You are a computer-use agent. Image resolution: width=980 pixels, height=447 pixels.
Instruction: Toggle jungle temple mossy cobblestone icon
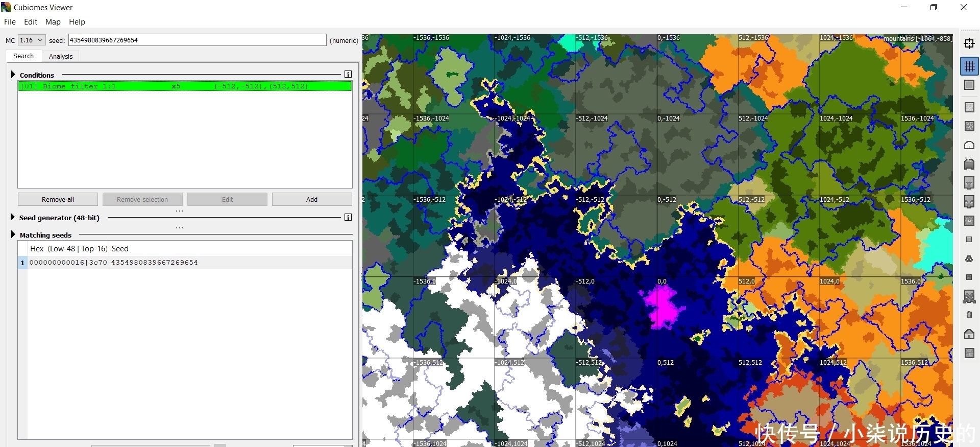click(969, 126)
